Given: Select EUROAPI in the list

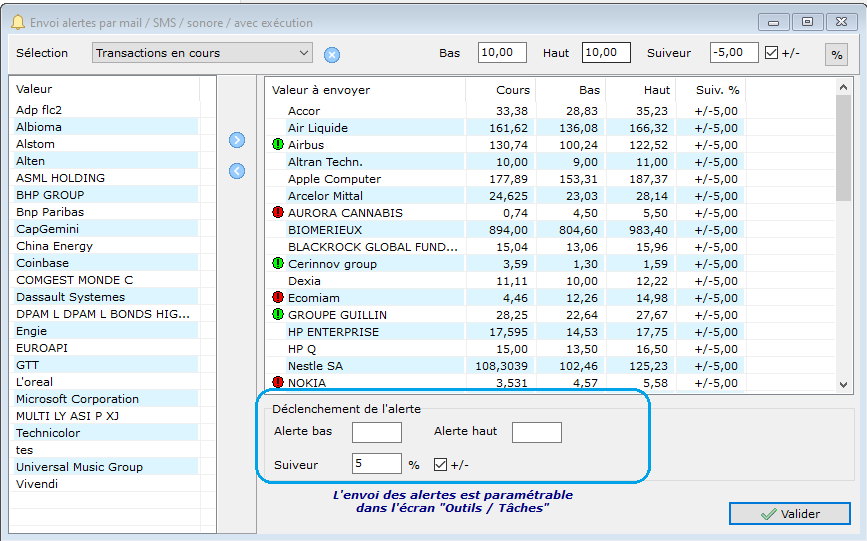Looking at the screenshot, I should coord(104,348).
